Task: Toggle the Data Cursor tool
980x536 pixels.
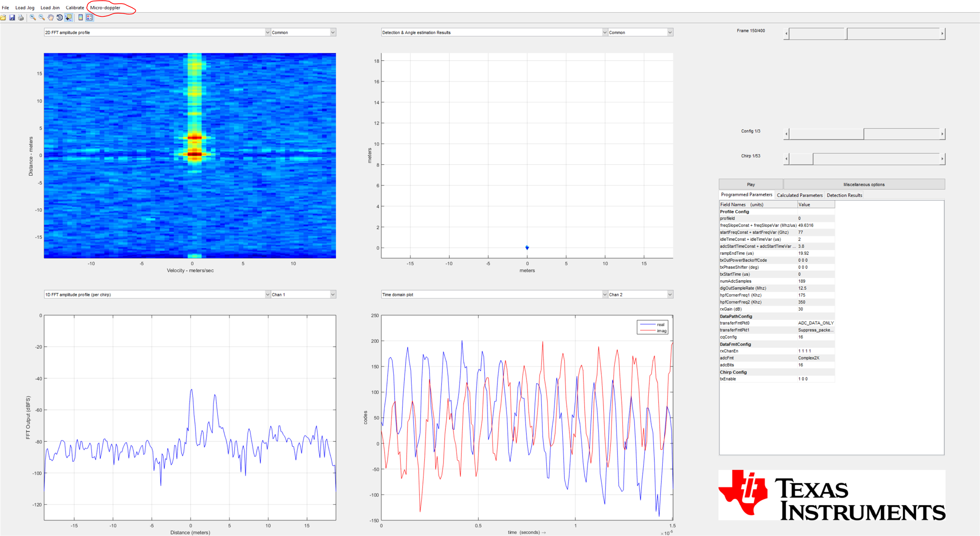Action: coord(69,18)
